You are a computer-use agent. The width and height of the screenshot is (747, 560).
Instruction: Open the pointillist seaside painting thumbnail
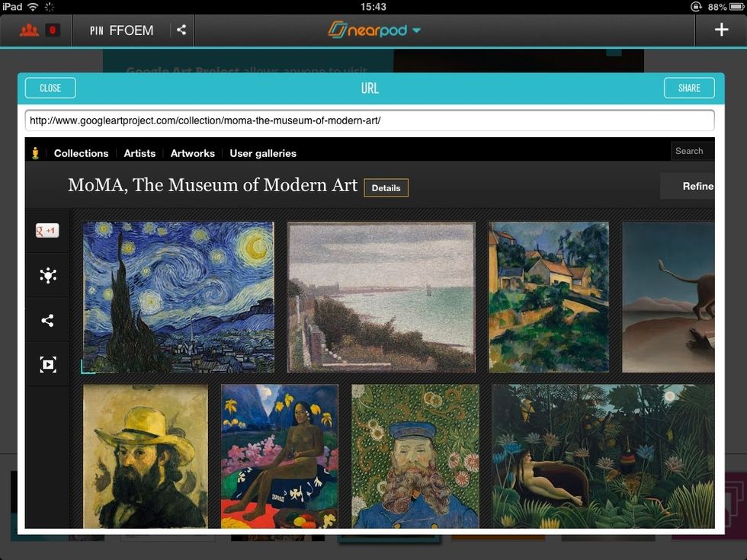381,296
